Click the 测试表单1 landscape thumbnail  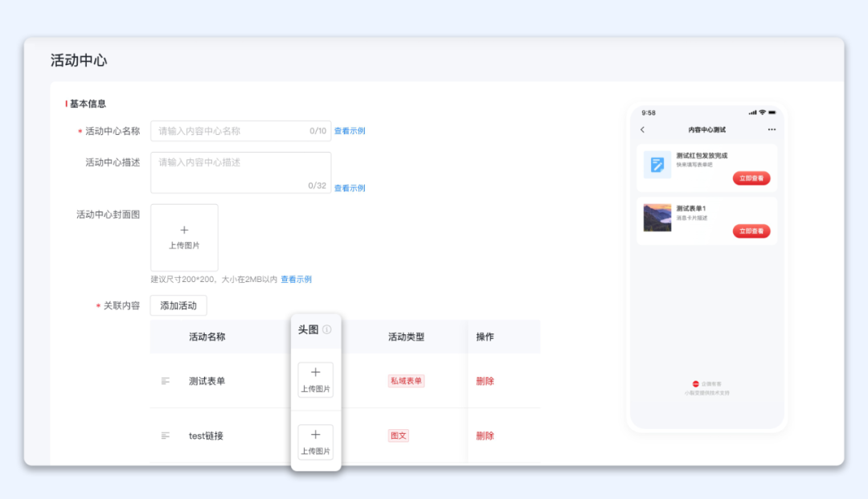pos(657,218)
